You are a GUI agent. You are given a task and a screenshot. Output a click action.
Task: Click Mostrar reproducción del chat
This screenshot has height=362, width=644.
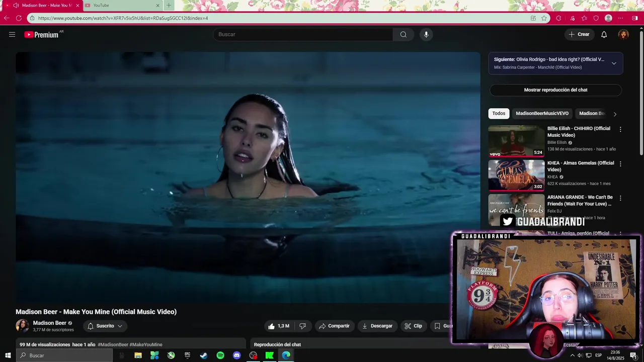point(555,90)
